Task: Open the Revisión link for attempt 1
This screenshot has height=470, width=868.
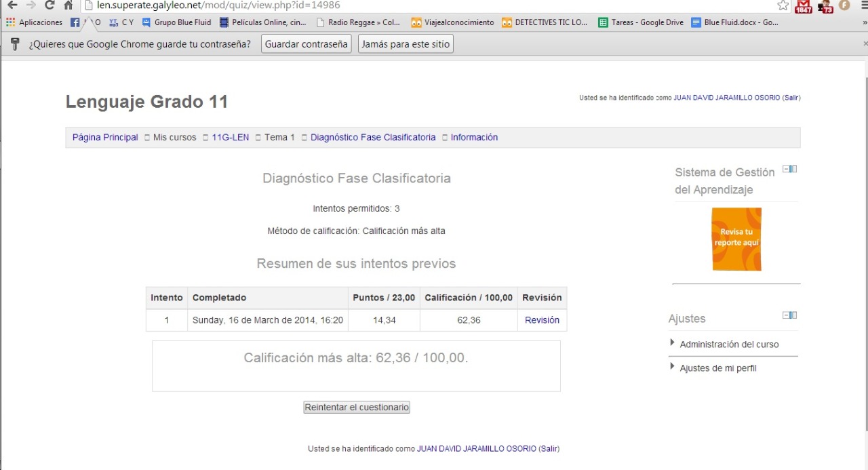Action: (542, 320)
